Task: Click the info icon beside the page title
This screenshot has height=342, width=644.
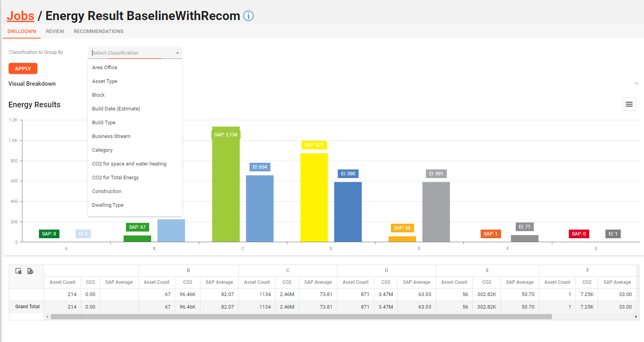Action: [248, 16]
